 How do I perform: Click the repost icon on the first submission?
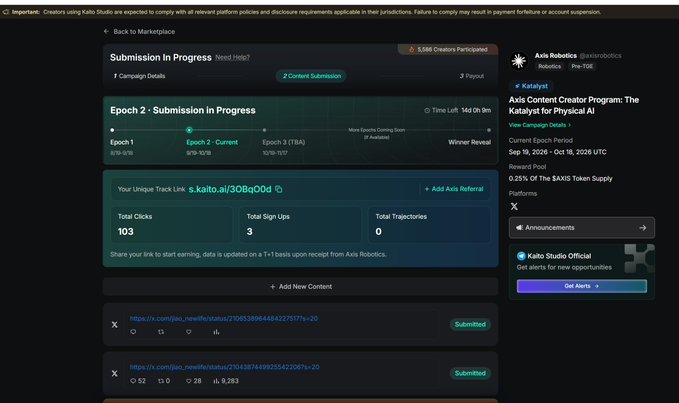tap(161, 332)
